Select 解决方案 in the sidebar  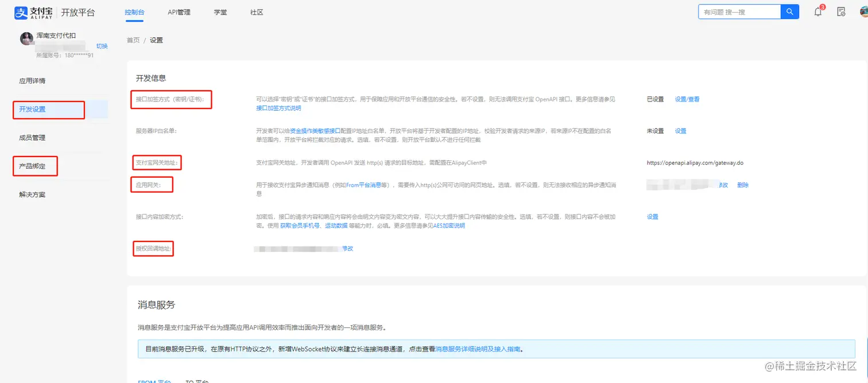[32, 194]
